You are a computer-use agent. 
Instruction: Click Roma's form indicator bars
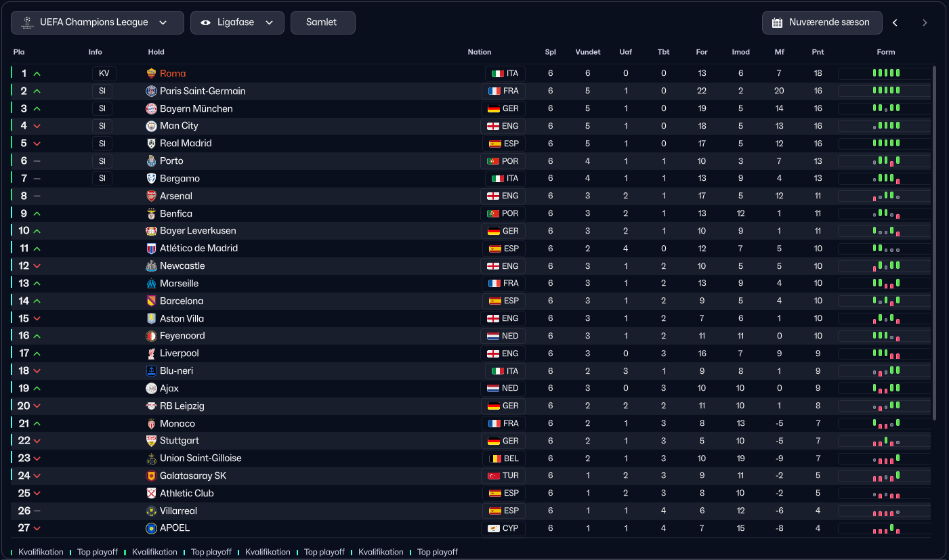[886, 73]
